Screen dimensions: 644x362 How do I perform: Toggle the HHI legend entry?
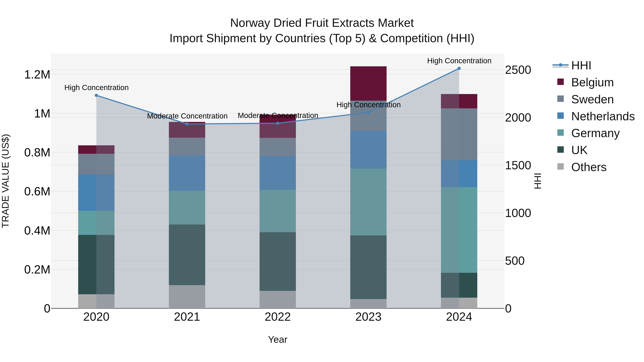[x=572, y=65]
